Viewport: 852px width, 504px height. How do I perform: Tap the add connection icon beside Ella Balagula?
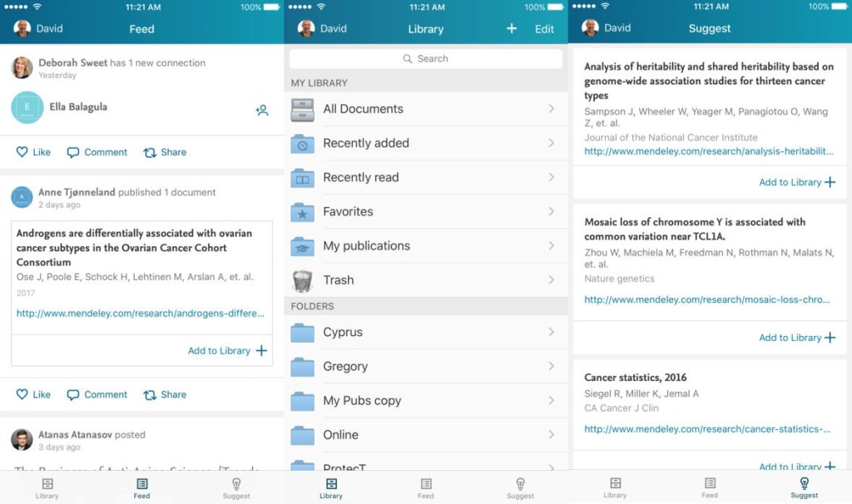(x=262, y=110)
